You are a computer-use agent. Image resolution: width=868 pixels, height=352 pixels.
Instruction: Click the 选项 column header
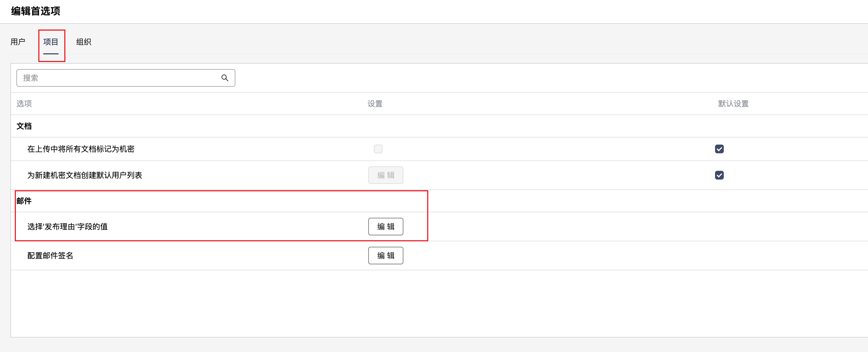click(x=24, y=104)
